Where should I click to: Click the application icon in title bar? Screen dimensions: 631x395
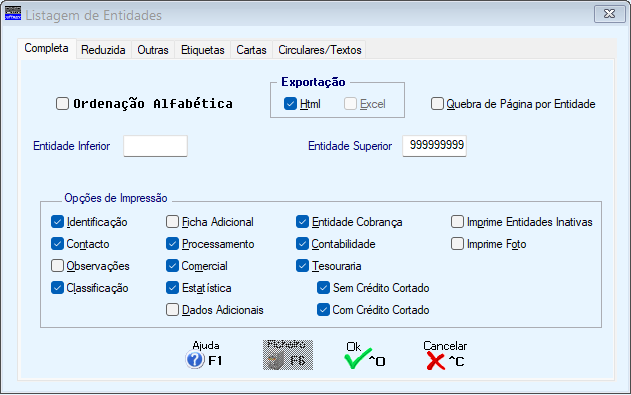click(x=13, y=13)
